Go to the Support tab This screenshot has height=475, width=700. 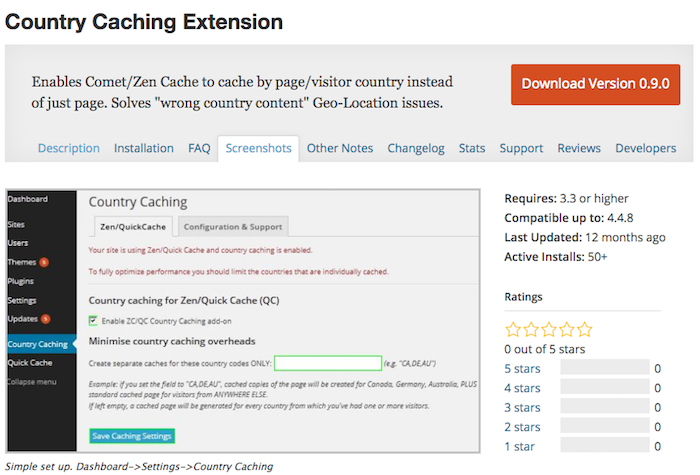pyautogui.click(x=521, y=148)
